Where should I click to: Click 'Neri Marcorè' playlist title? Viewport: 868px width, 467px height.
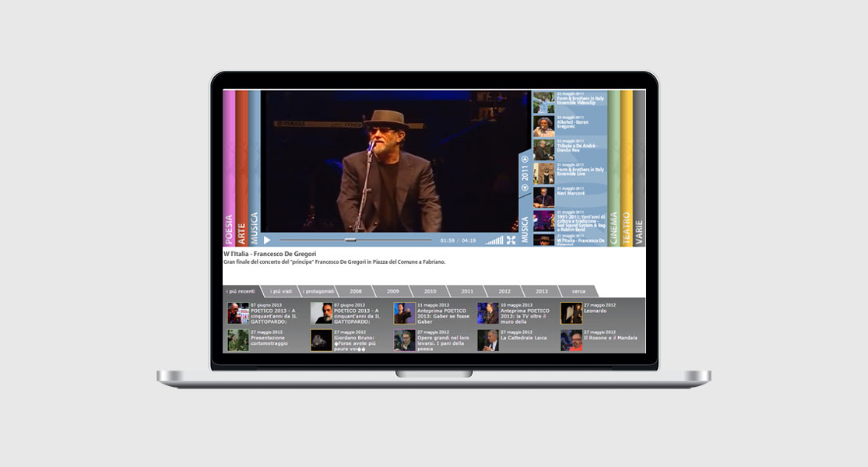tap(571, 193)
